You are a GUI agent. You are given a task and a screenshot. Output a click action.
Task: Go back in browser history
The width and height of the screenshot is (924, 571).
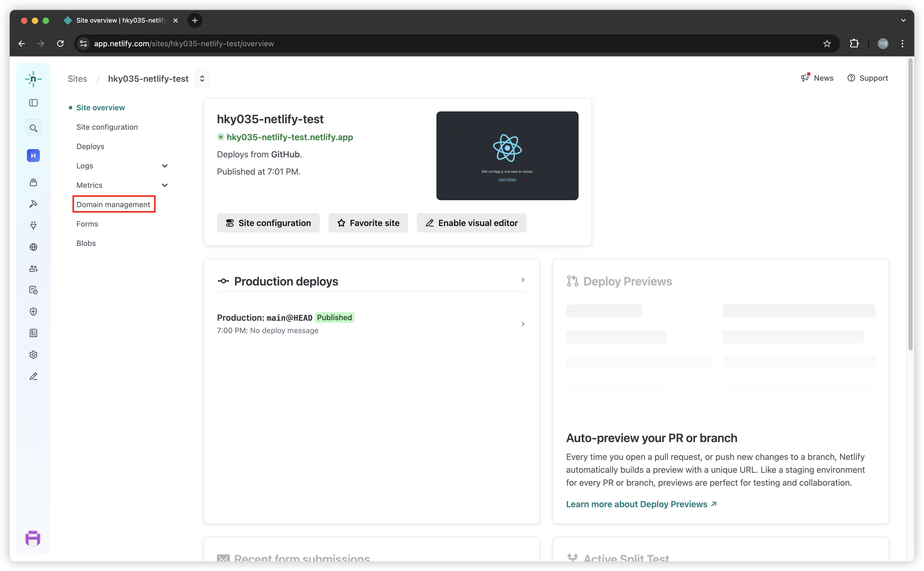coord(22,43)
